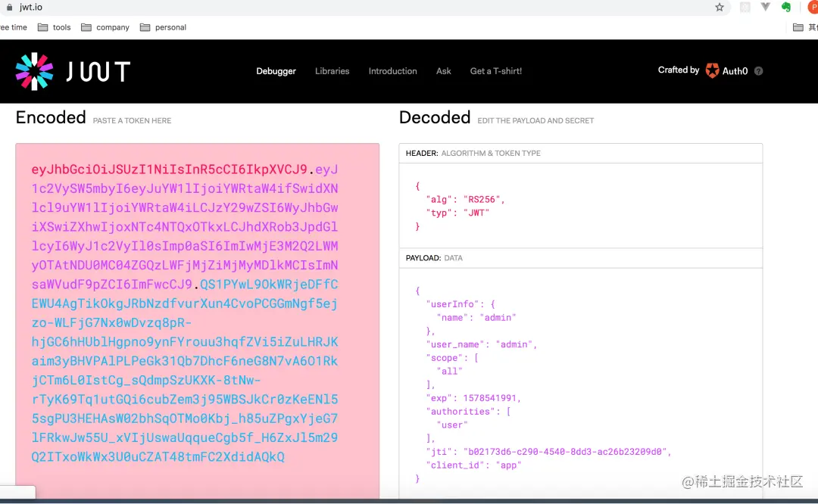The width and height of the screenshot is (818, 504).
Task: Click the Auth0 shield logo
Action: click(x=712, y=70)
